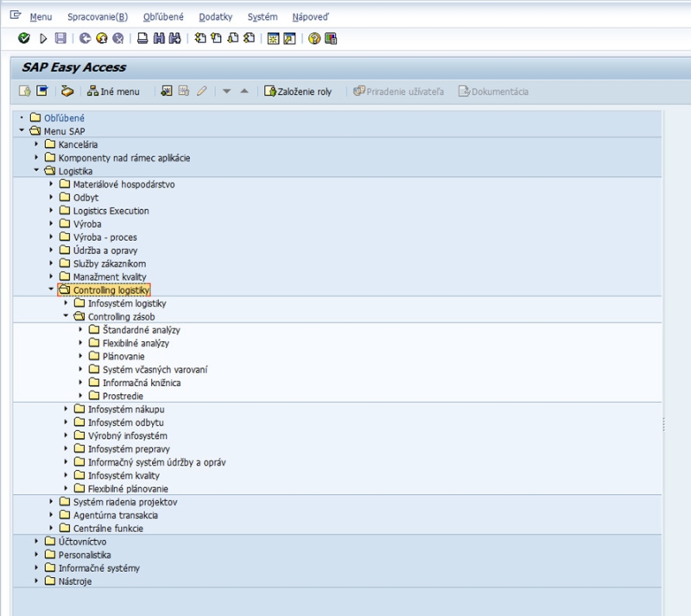691x616 pixels.
Task: Select the Infosystém logistiky tree item
Action: pyautogui.click(x=127, y=303)
